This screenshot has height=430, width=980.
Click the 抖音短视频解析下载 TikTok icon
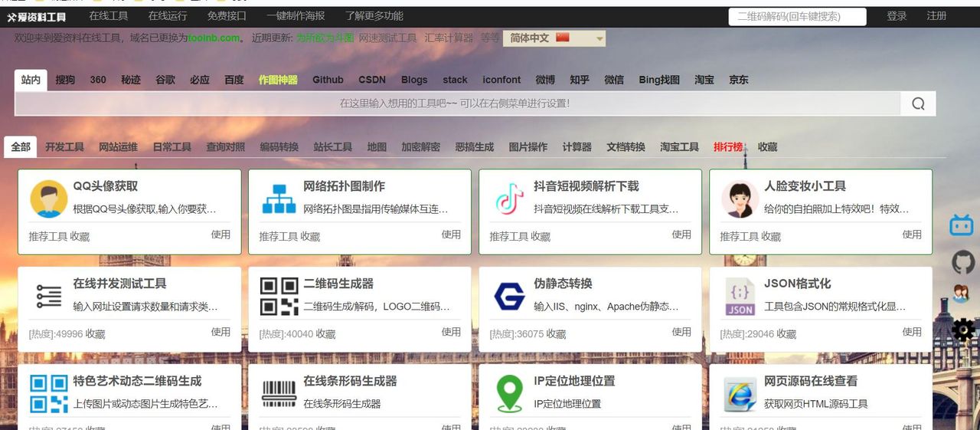click(x=509, y=199)
